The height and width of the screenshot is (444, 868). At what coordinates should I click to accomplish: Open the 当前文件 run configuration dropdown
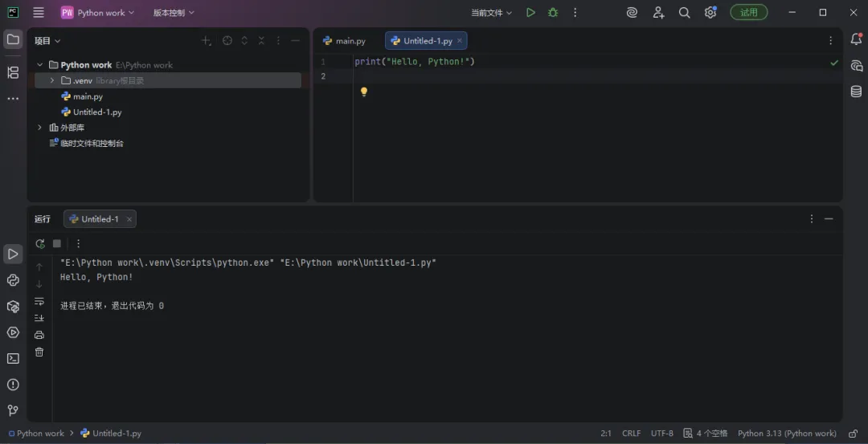(x=491, y=13)
